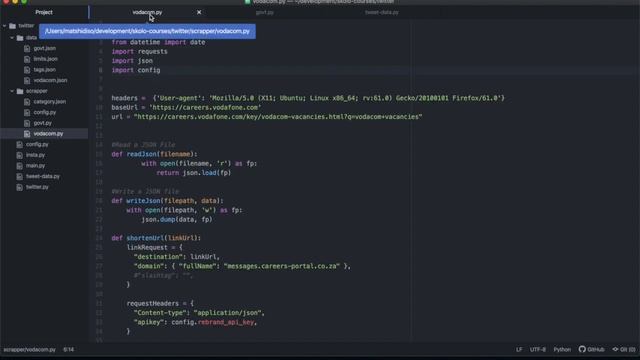This screenshot has width=640, height=360.
Task: Open the tweet-data.py editor tab
Action: 382,12
